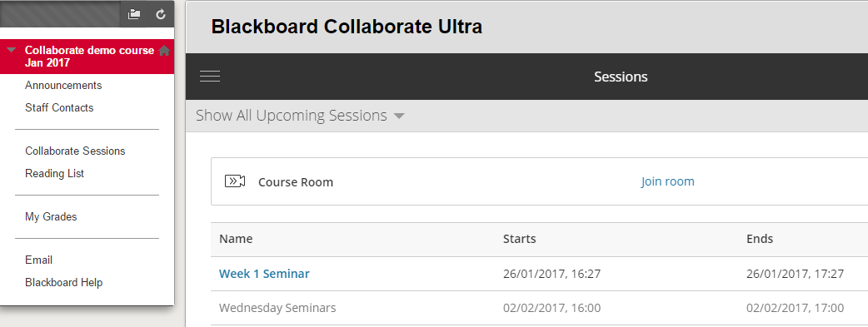
Task: Go to Collaborate Sessions menu item
Action: (75, 151)
